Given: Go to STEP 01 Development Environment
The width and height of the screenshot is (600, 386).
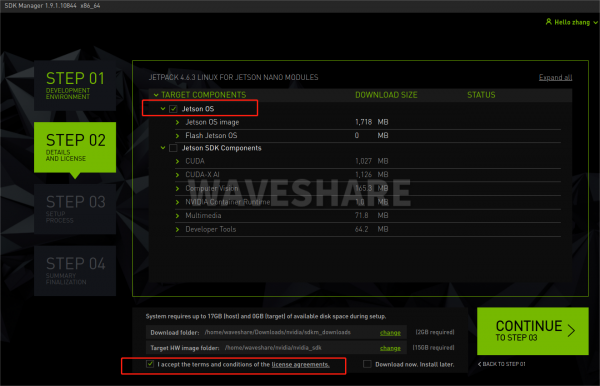Looking at the screenshot, I should click(x=75, y=85).
